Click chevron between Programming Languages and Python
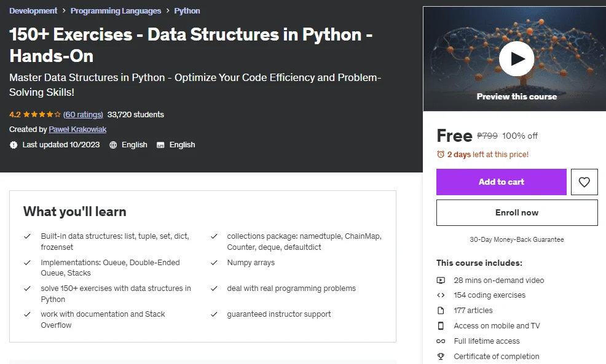Screen dimensions: 606x364 [x=168, y=11]
